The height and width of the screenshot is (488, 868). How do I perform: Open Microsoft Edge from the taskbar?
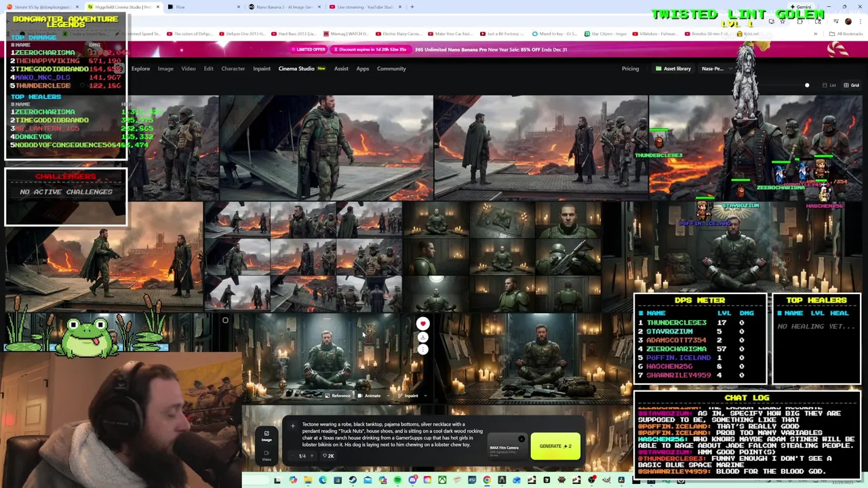323,481
